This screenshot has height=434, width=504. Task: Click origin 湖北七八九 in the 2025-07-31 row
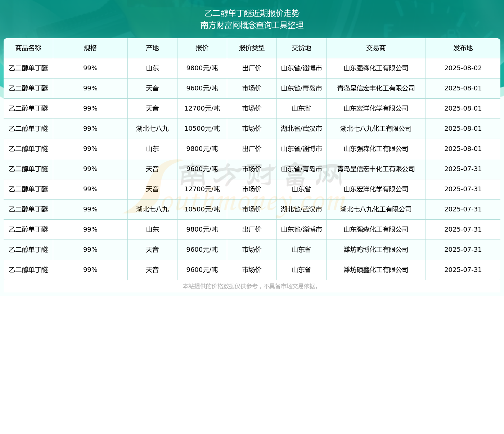point(152,209)
